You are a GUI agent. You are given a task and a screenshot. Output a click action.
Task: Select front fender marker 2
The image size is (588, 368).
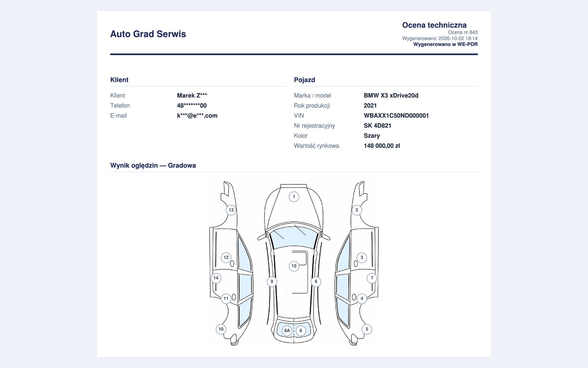[x=356, y=210]
